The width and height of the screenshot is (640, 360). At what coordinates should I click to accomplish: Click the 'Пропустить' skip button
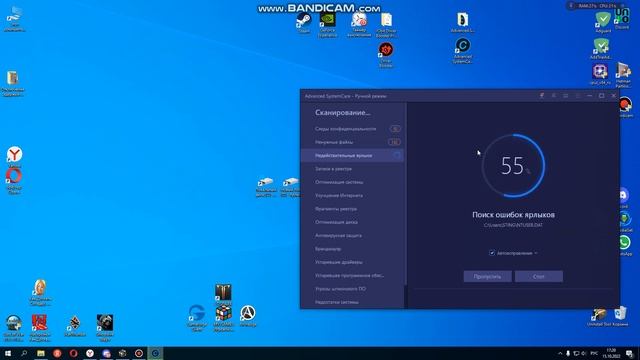[487, 276]
